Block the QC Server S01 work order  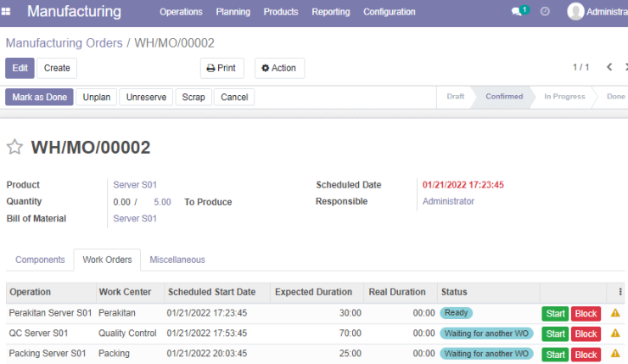pos(586,334)
